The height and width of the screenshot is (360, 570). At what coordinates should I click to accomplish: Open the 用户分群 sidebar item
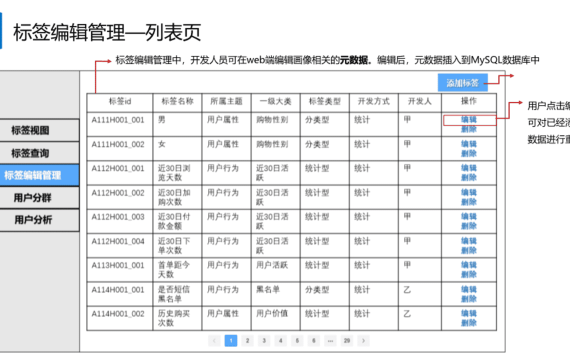[39, 198]
